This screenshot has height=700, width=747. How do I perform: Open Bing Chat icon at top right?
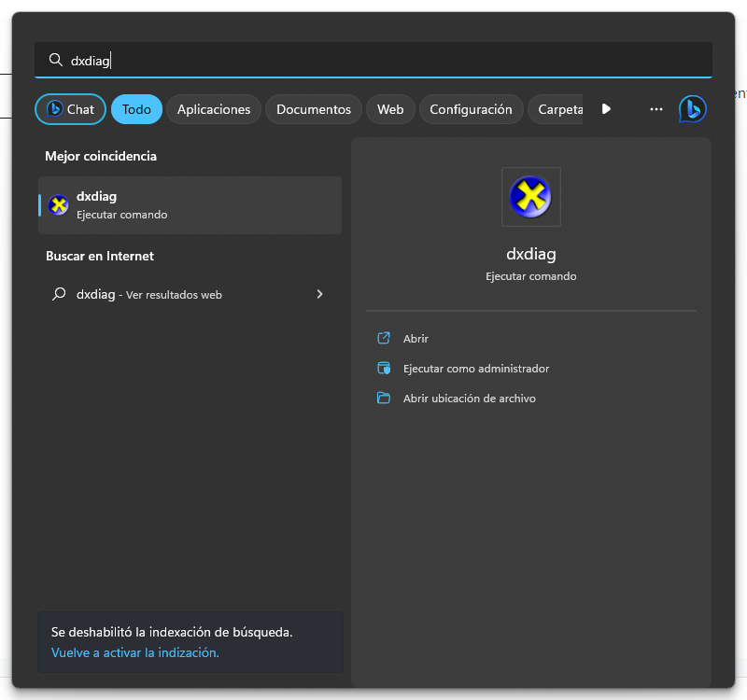[692, 109]
